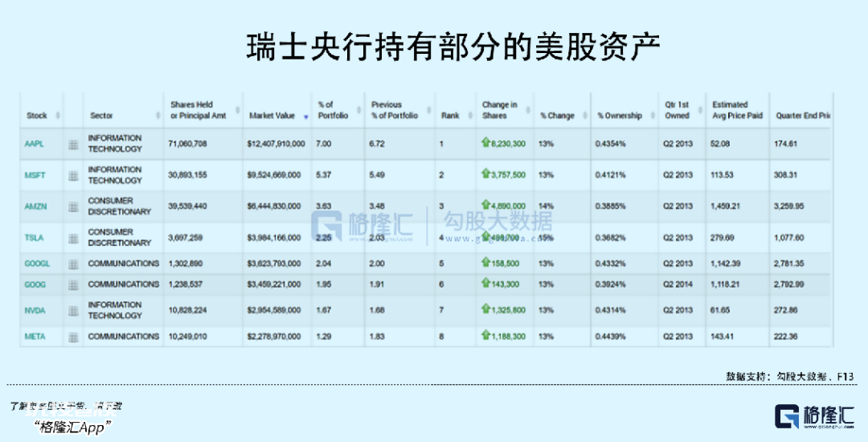Image resolution: width=868 pixels, height=442 pixels.
Task: Click the green up arrow beside 158,500
Action: pyautogui.click(x=486, y=262)
